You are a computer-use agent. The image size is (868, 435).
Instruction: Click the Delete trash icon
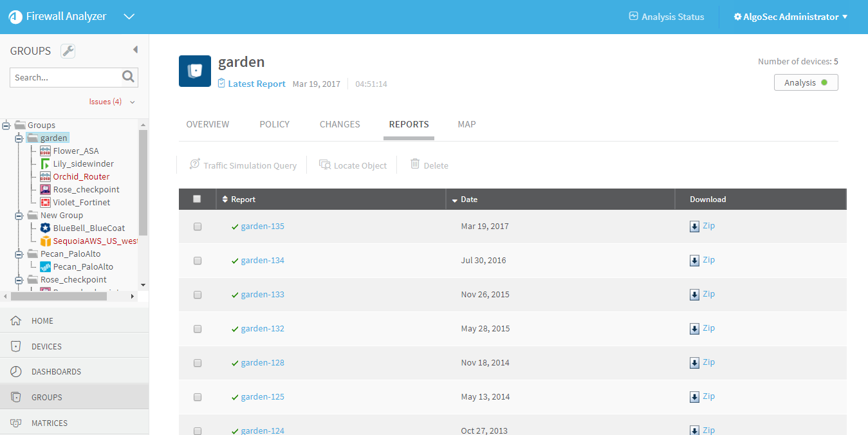[x=415, y=165]
